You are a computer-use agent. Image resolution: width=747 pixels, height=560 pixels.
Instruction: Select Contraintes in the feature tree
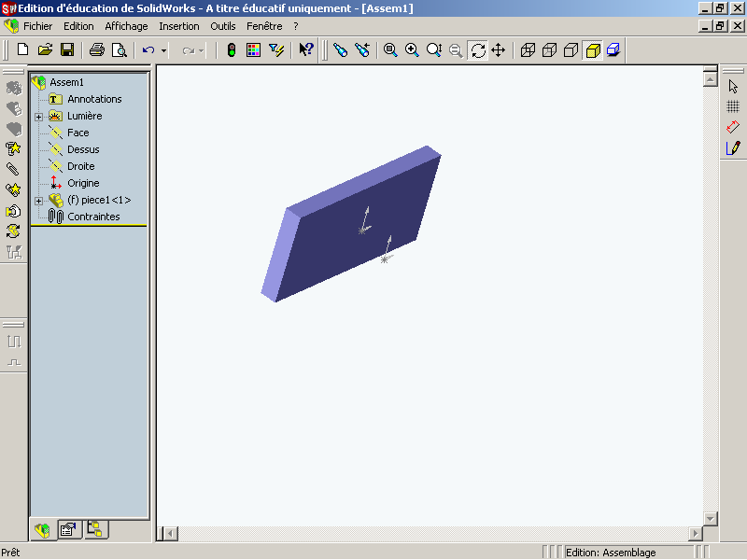[x=93, y=217]
